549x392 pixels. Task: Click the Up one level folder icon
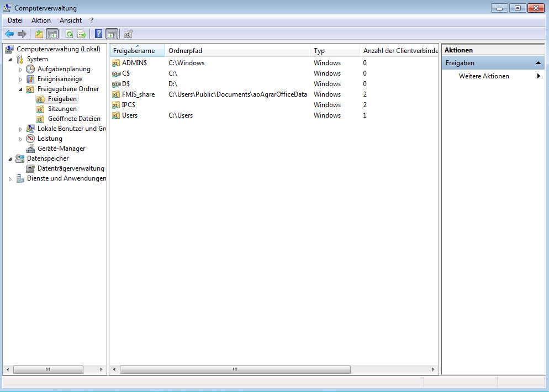tap(39, 34)
